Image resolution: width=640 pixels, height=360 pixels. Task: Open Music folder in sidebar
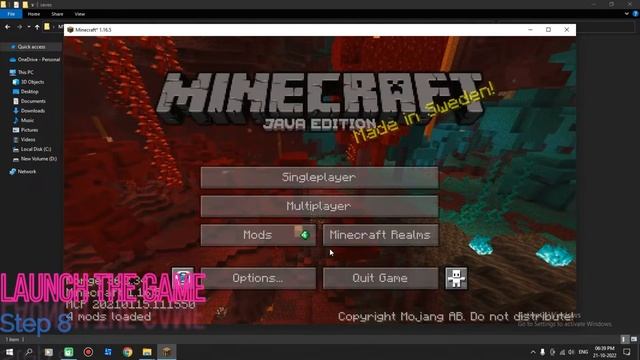pos(23,120)
